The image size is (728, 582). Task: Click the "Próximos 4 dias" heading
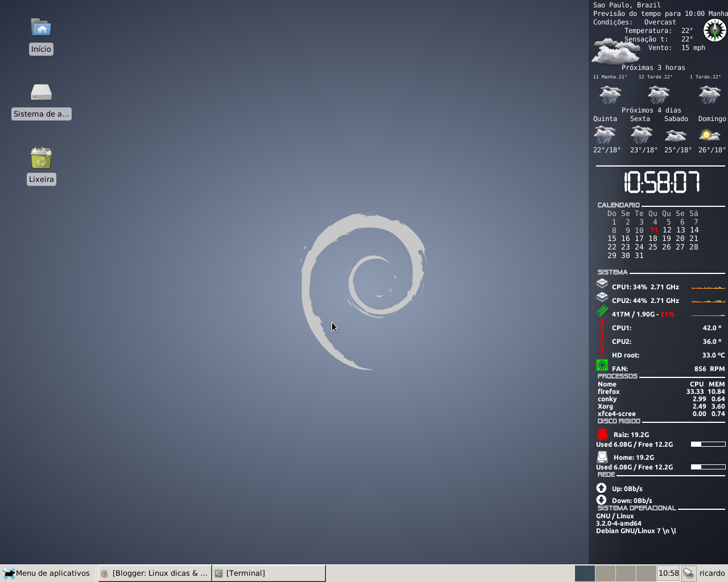651,110
